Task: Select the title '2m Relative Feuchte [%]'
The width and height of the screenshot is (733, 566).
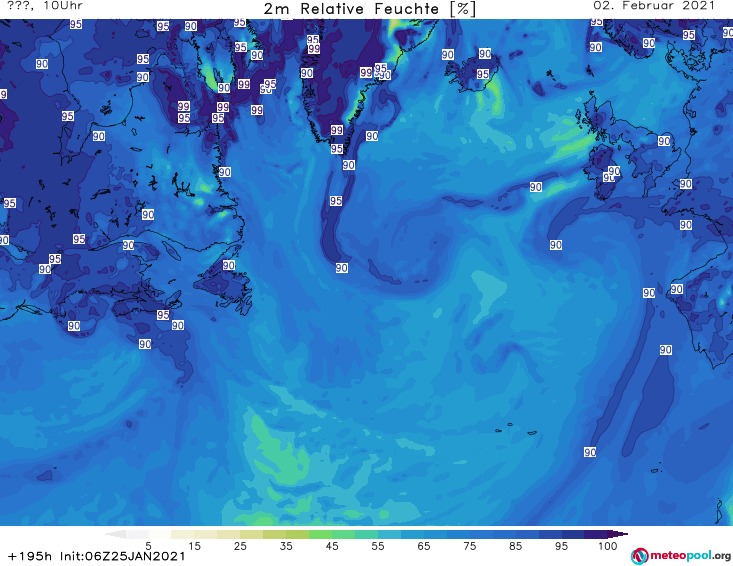Action: [x=369, y=9]
